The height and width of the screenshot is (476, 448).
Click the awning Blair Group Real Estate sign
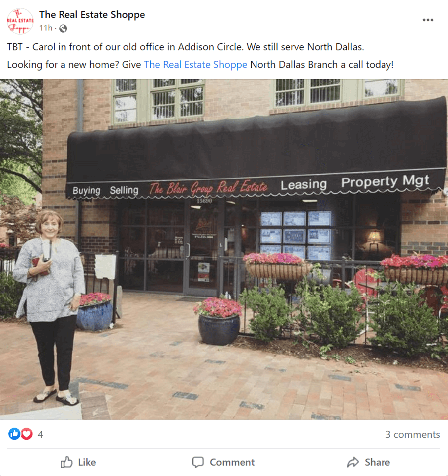(x=208, y=188)
